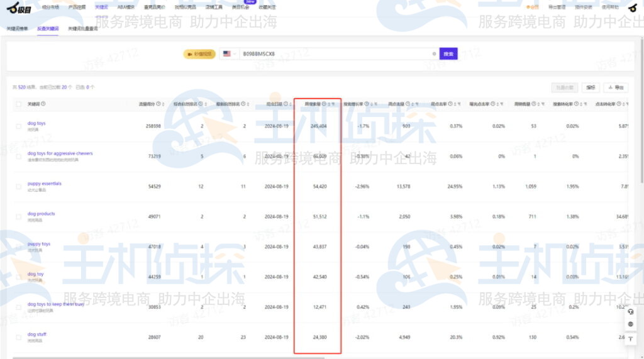Click the globe icon in the floating sidebar

631,324
